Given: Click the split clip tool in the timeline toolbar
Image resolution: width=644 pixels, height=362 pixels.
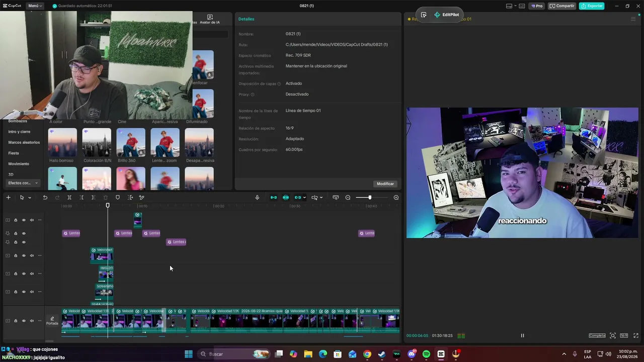Looking at the screenshot, I should click(69, 198).
